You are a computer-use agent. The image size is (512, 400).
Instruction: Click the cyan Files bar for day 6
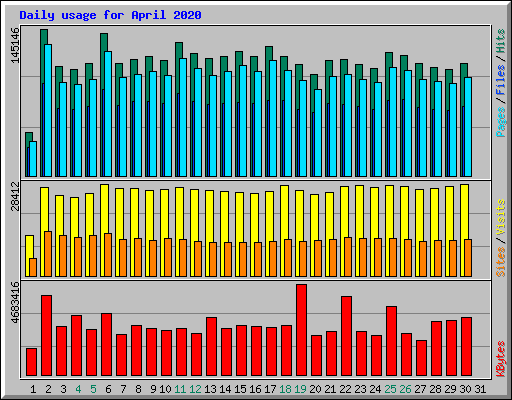coord(108,114)
